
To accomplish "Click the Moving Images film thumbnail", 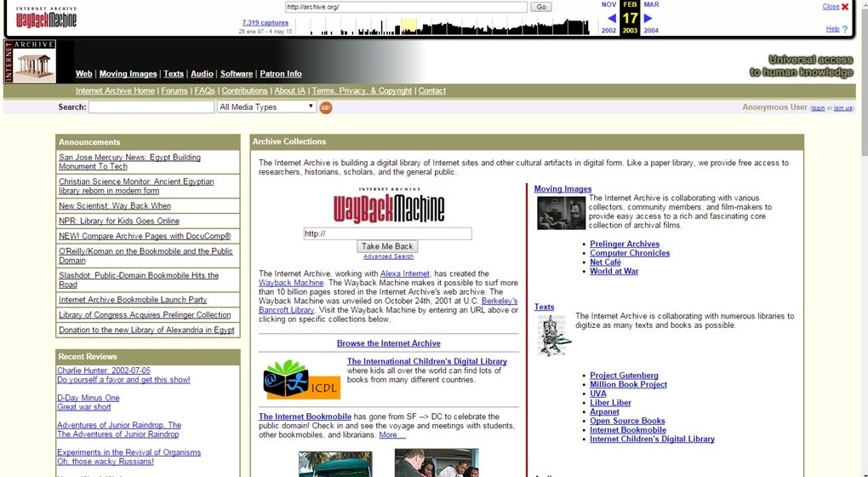I will pos(561,212).
